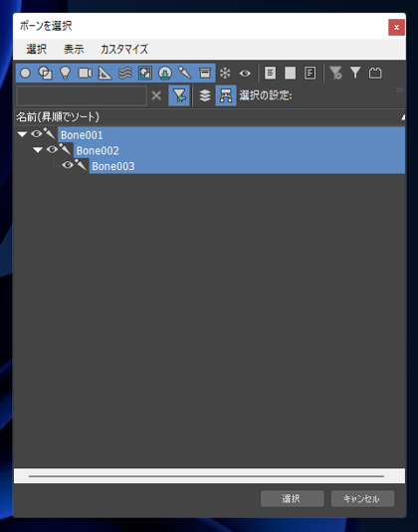This screenshot has width=418, height=532.
Task: Toggle the lights display filter (bulb)
Action: pos(65,73)
